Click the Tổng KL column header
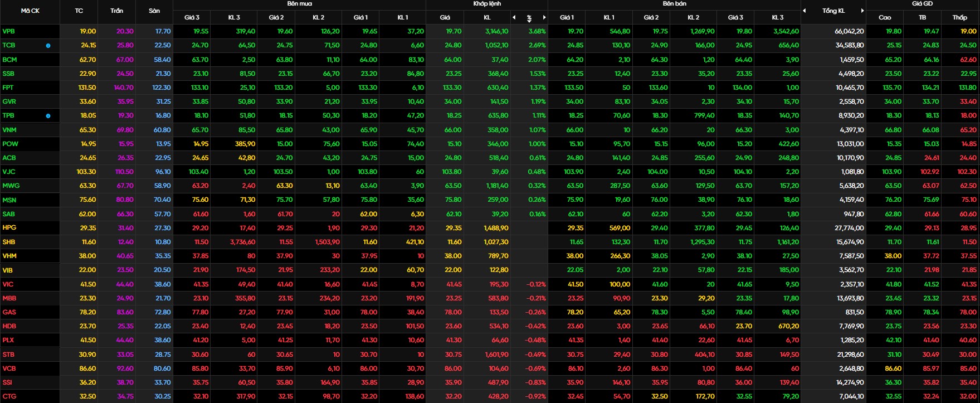The height and width of the screenshot is (403, 980). 833,11
